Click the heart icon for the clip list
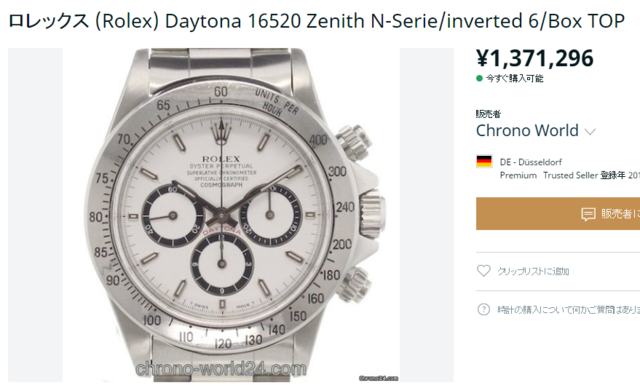The height and width of the screenshot is (388, 640). [x=484, y=271]
